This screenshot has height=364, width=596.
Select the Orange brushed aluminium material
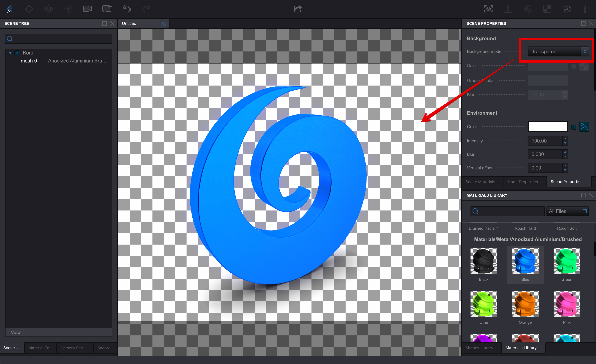525,304
